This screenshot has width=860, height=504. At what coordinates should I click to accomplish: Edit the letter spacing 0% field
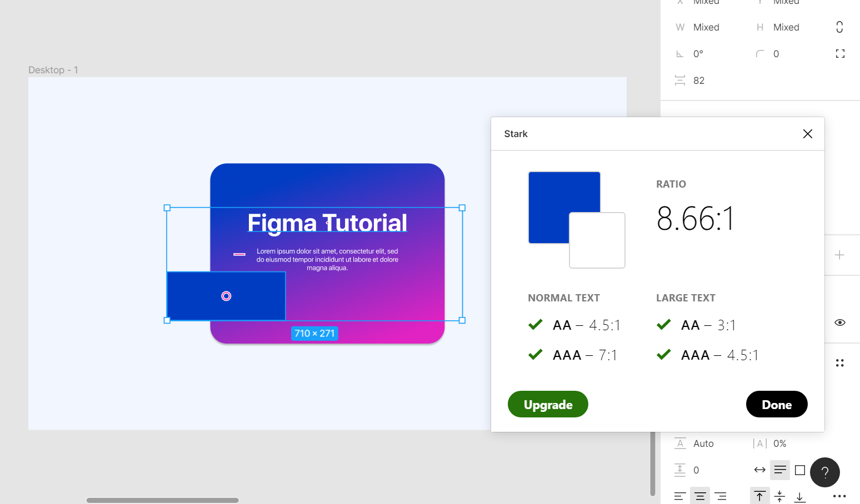click(780, 443)
